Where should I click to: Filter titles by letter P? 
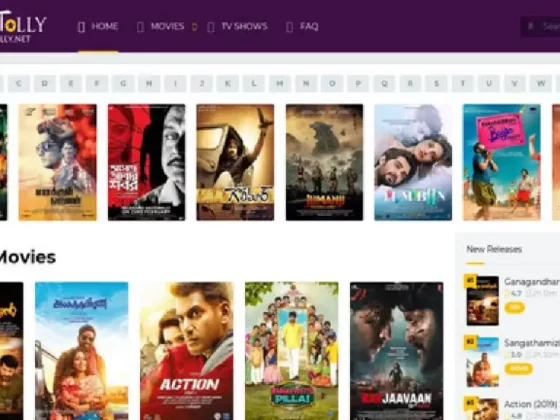coord(358,84)
